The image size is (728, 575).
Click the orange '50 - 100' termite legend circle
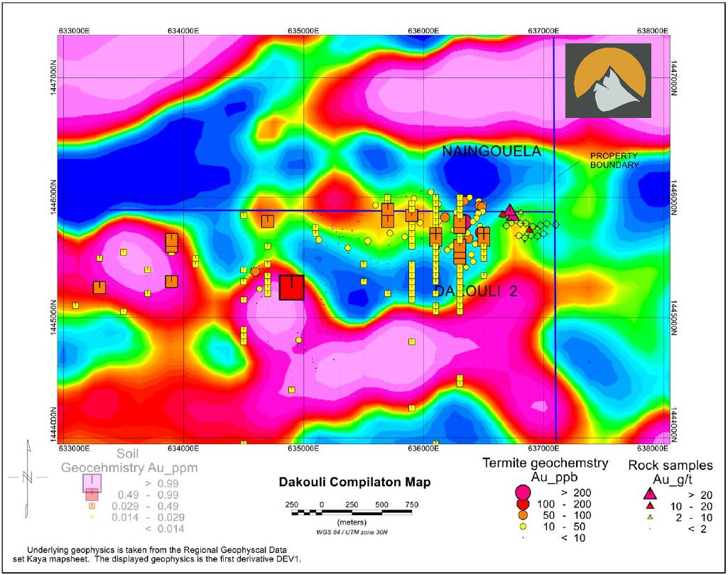(x=523, y=515)
